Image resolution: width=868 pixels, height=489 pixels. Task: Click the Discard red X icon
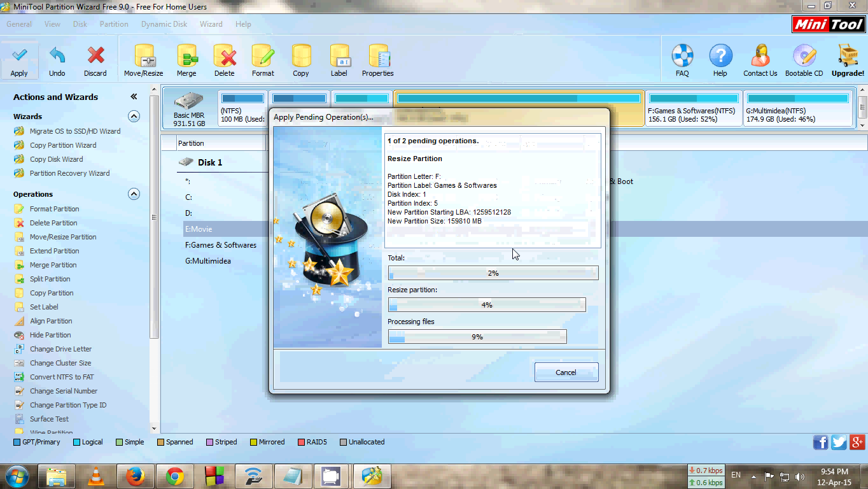coord(95,57)
